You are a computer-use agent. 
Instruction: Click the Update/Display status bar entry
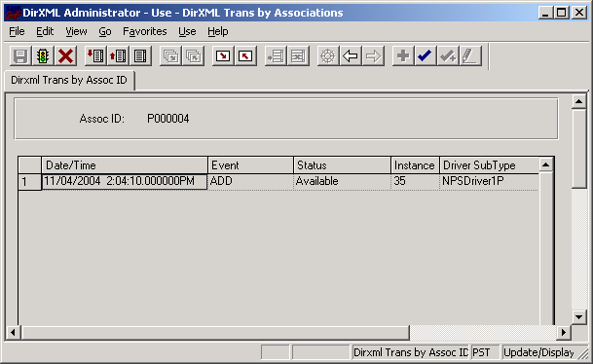coord(538,352)
